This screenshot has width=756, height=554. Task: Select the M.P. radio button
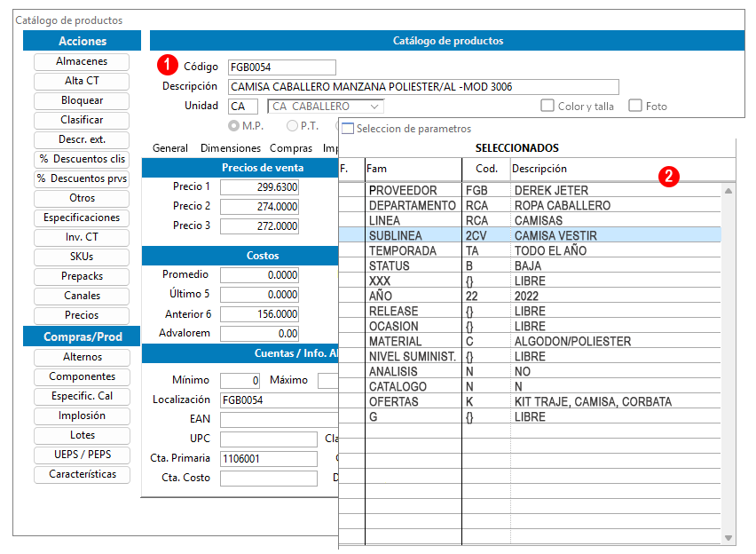(234, 126)
